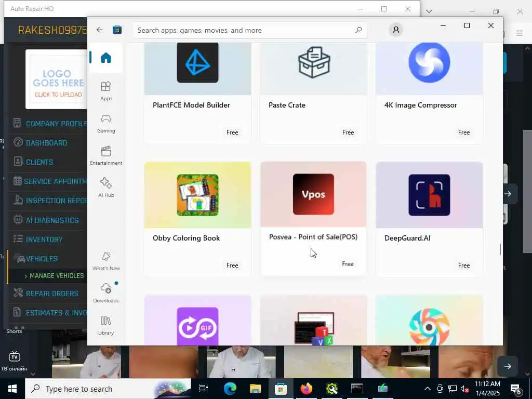The height and width of the screenshot is (399, 532).
Task: Open Apps section in the Store sidebar
Action: [106, 91]
